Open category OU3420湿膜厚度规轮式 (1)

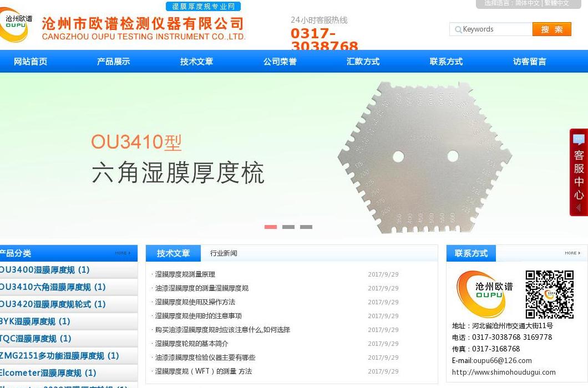(53, 304)
